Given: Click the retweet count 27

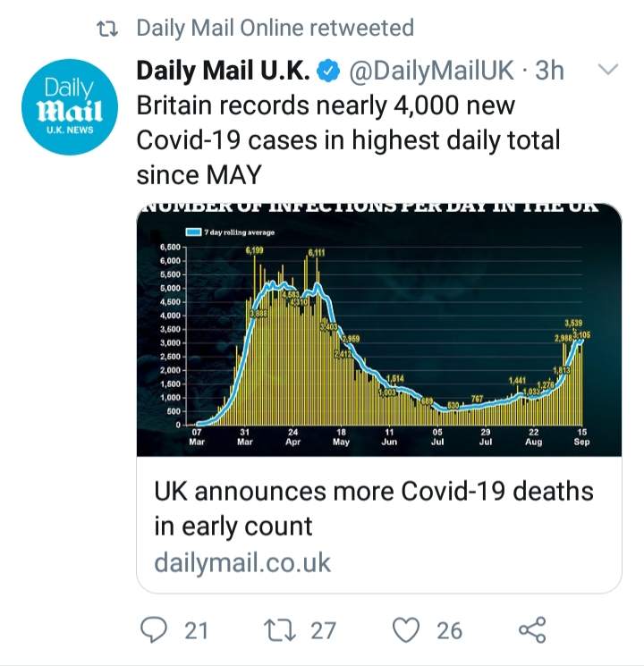Looking at the screenshot, I should [x=323, y=630].
